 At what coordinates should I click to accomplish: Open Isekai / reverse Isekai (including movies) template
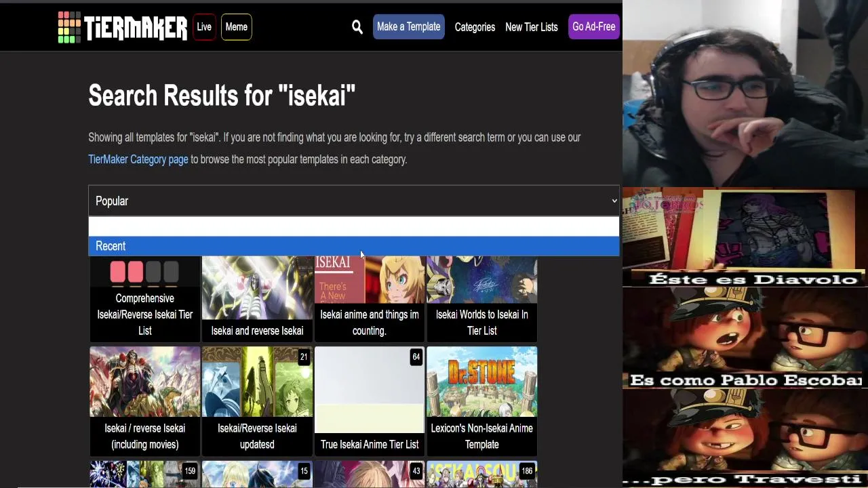pyautogui.click(x=144, y=401)
